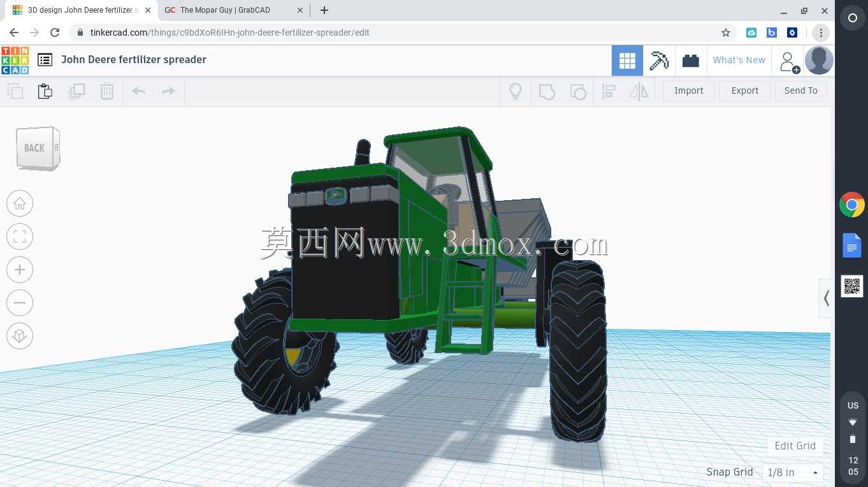Toggle orthographic perspective view cube icon
Viewport: 868px width, 487px height.
click(20, 337)
